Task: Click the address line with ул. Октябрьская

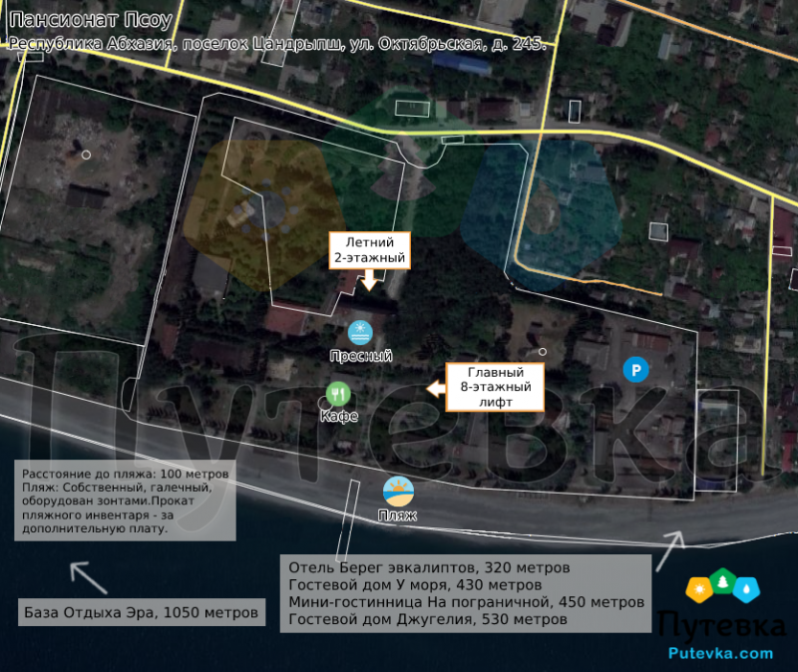Action: [x=277, y=45]
